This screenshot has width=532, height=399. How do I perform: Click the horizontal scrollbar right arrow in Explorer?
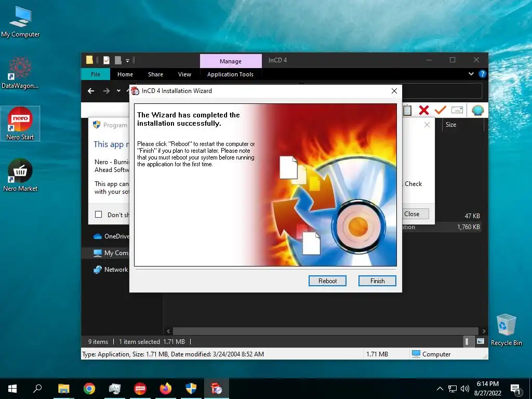click(x=484, y=331)
